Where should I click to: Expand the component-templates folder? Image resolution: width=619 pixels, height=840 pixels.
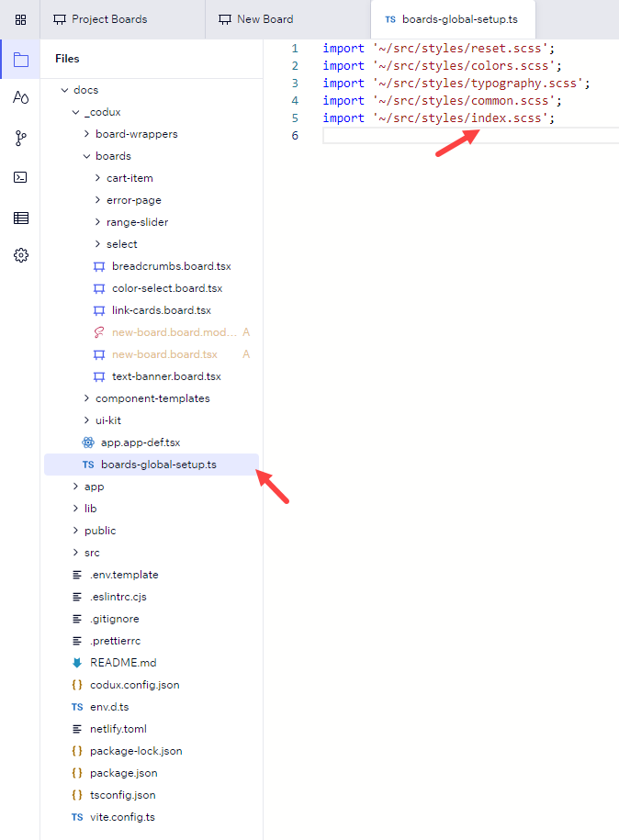click(86, 398)
